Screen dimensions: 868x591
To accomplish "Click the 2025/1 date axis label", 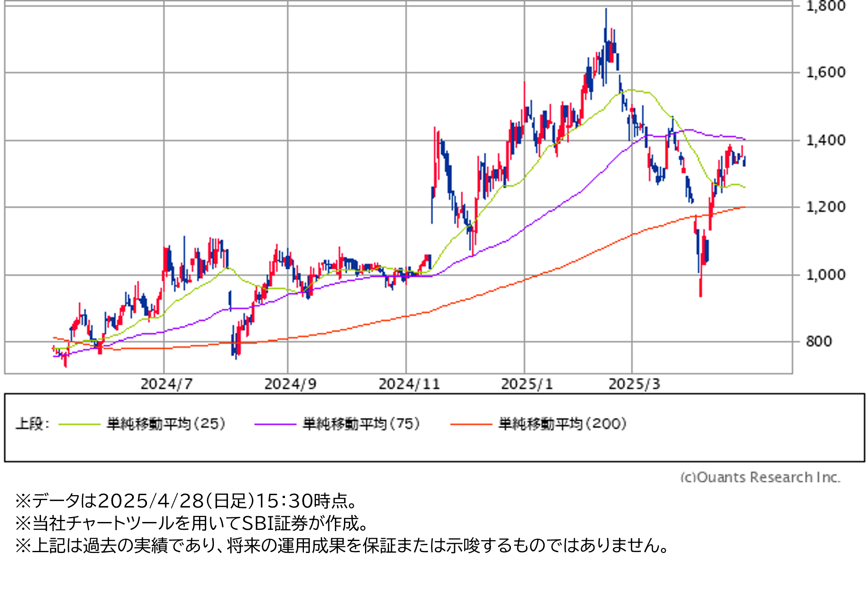I will [526, 384].
